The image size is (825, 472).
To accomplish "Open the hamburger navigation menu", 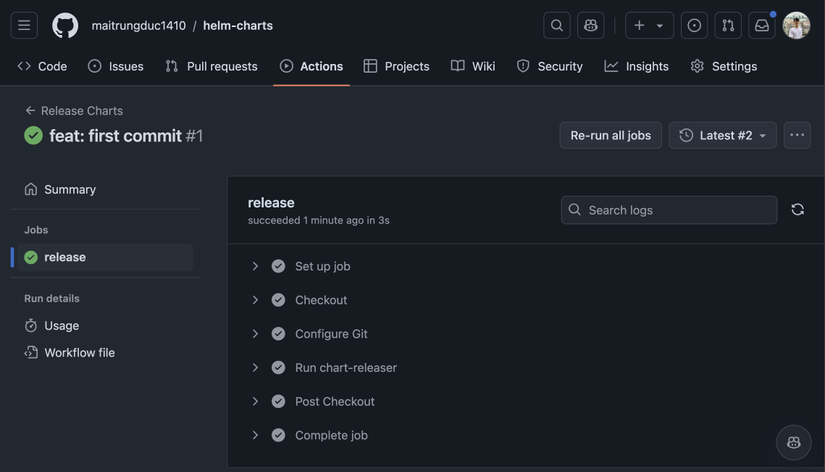I will click(x=24, y=25).
